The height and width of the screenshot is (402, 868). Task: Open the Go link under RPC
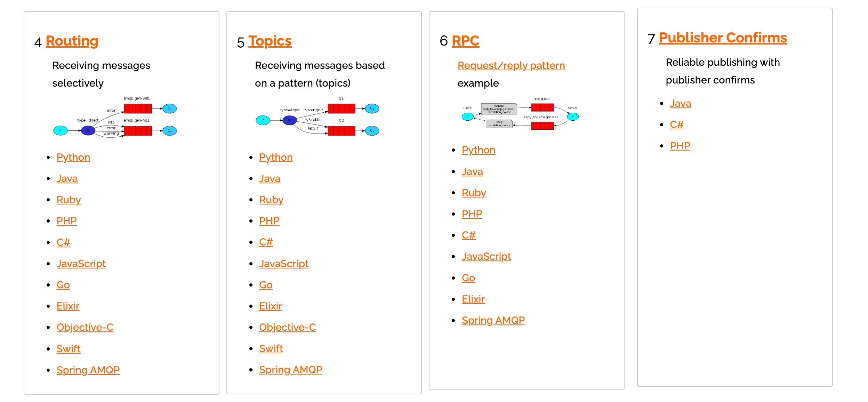[468, 278]
